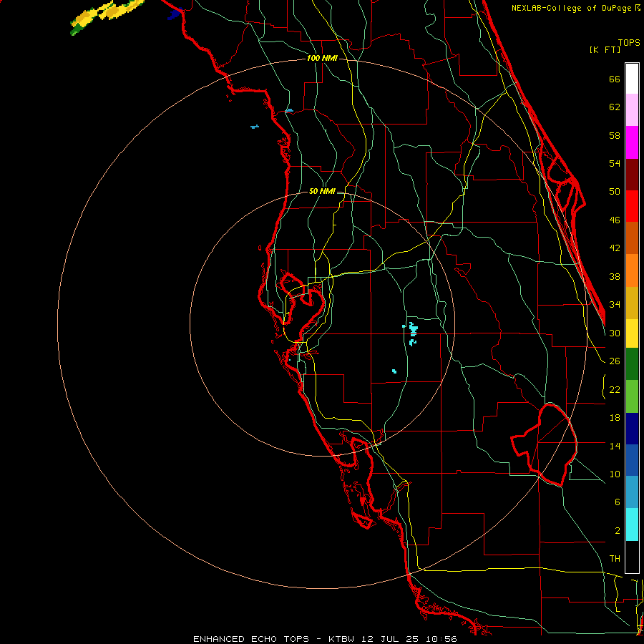Click the legend value "46"
Screen dimensions: 644x644
tap(615, 220)
